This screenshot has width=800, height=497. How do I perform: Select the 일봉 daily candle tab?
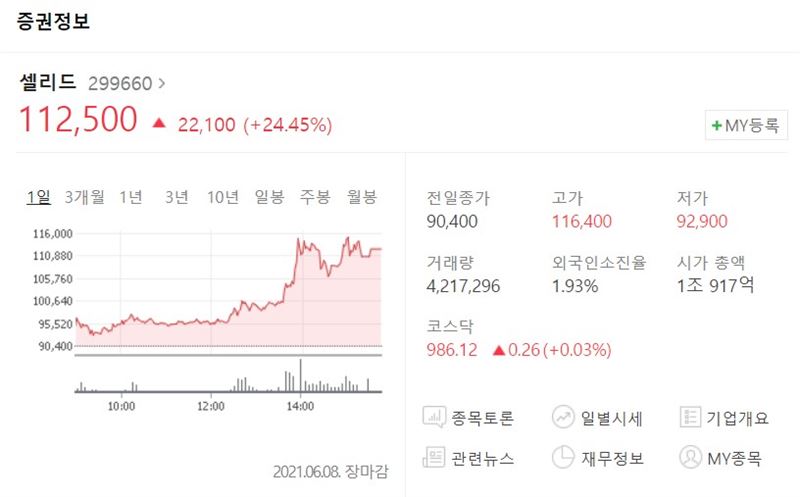pyautogui.click(x=270, y=197)
